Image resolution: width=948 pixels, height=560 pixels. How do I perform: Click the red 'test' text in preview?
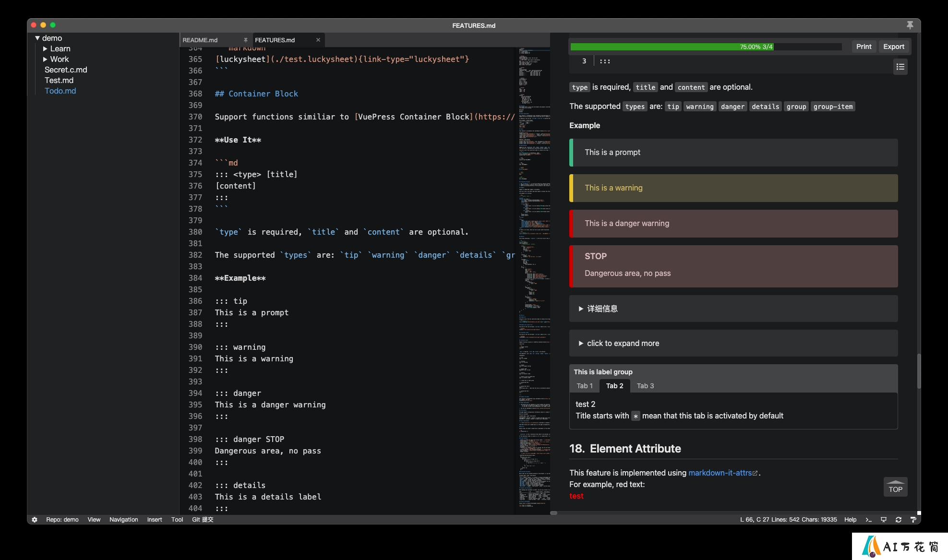pos(576,496)
